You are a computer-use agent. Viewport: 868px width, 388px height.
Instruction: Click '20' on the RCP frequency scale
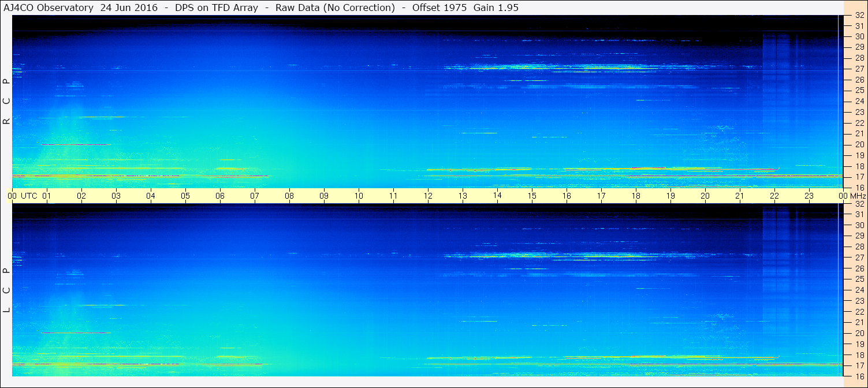tap(859, 144)
